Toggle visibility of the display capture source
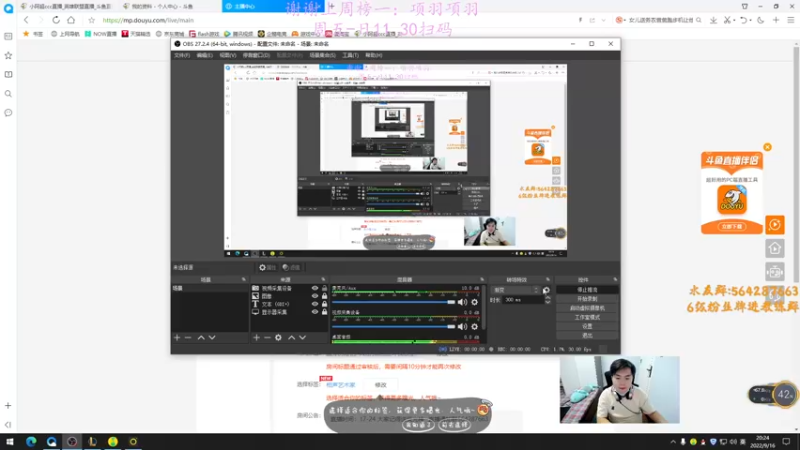800x450 pixels. click(315, 312)
